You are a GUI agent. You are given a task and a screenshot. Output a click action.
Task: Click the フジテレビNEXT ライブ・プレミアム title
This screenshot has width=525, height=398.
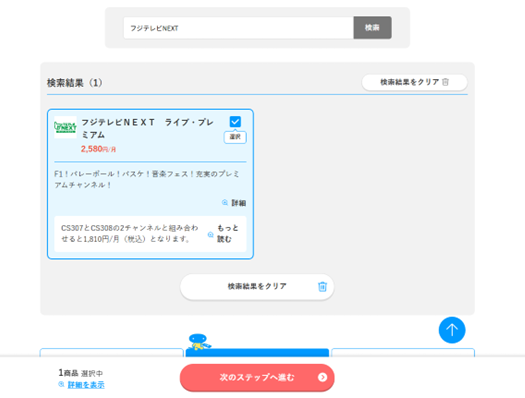[x=147, y=128]
